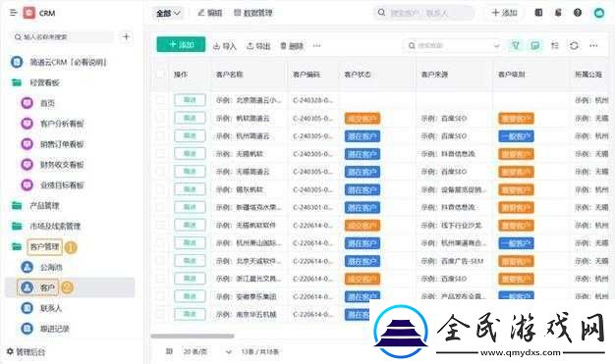Click the 导入 import button

[225, 46]
